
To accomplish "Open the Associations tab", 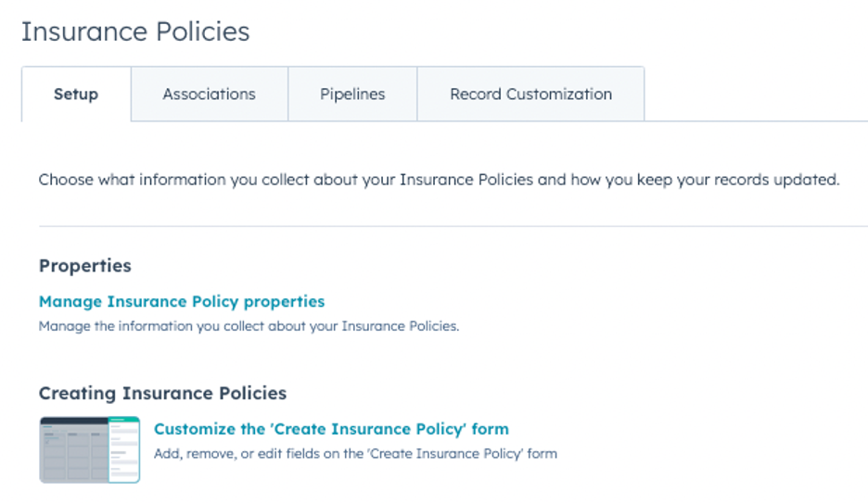I will [209, 94].
